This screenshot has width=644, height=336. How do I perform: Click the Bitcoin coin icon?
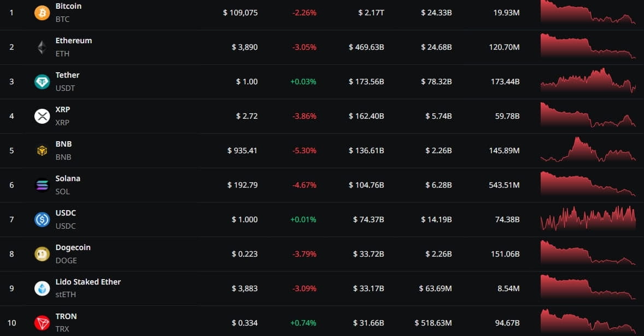coord(42,13)
